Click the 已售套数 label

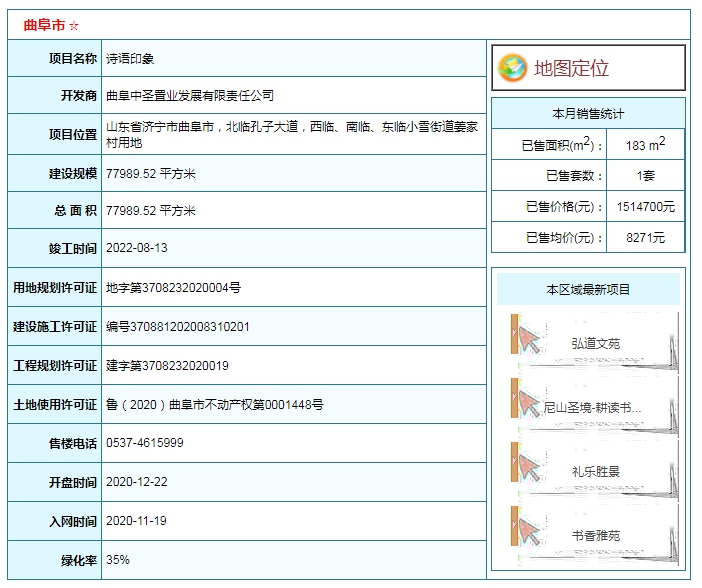(574, 176)
